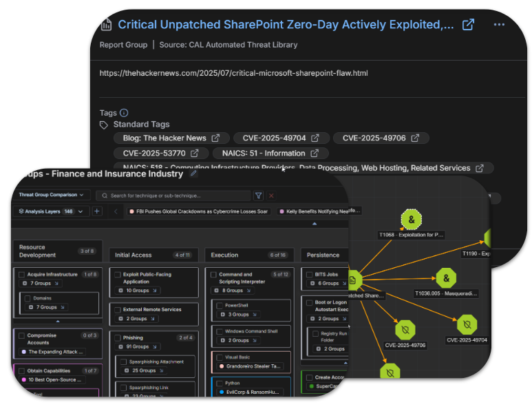Open external link on NAICS: 518 tag

point(480,169)
